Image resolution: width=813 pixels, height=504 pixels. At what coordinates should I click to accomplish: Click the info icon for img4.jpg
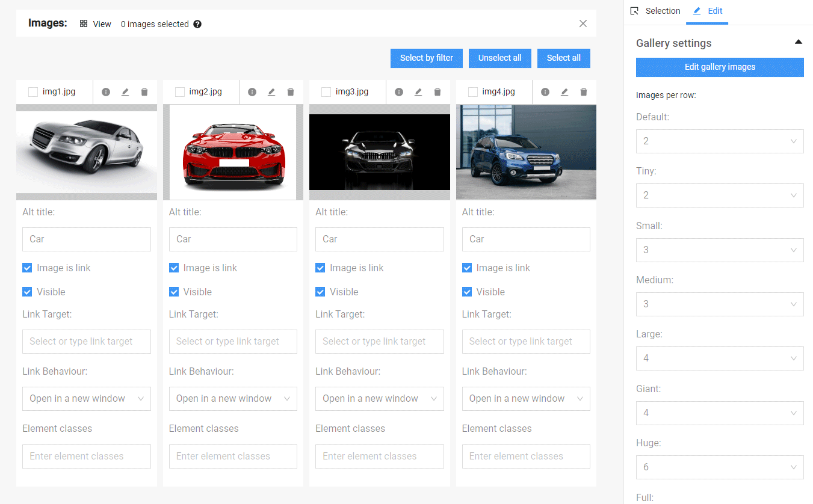(545, 92)
